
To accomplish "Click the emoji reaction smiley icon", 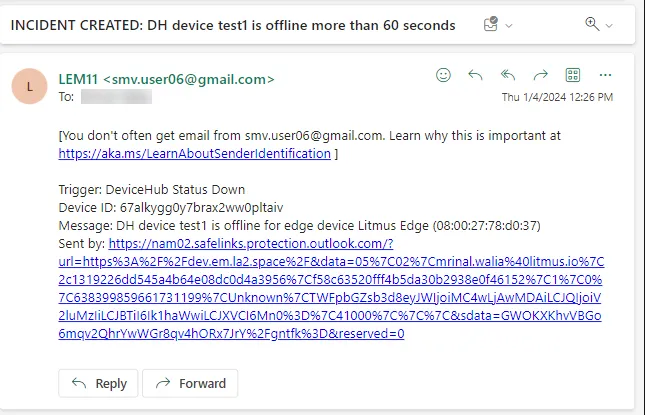I will pyautogui.click(x=443, y=75).
